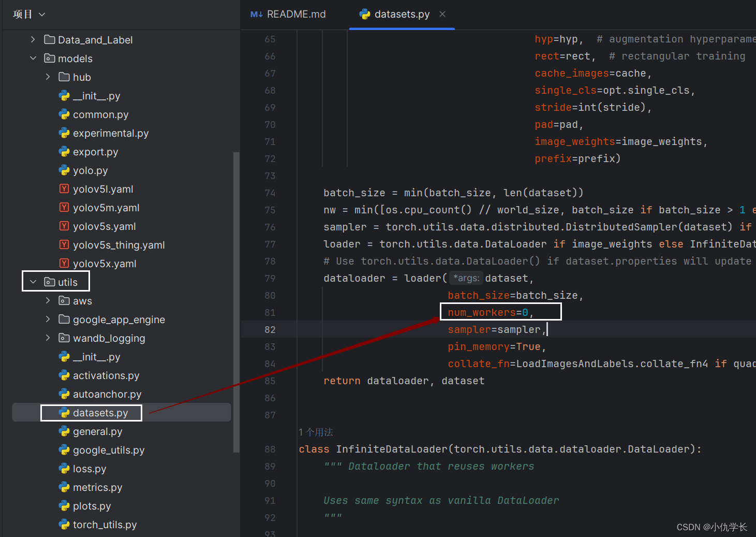Screen dimensions: 756x537
Task: Click the Python icon beside yolo.py
Action: 64,170
